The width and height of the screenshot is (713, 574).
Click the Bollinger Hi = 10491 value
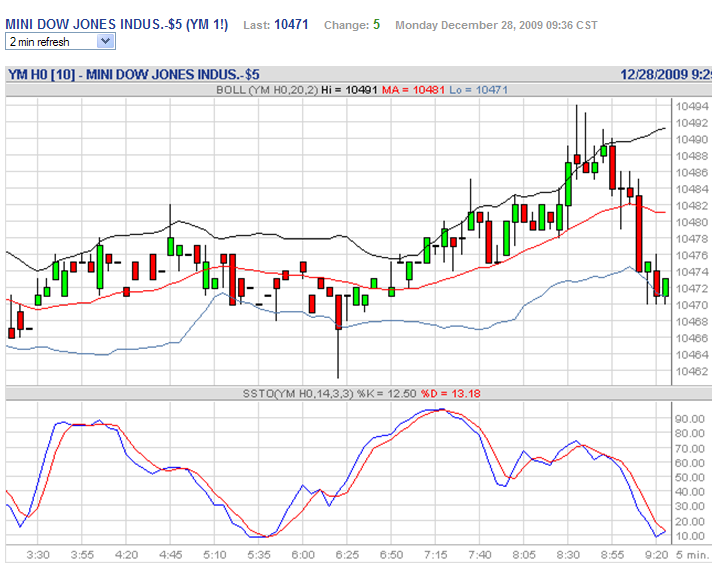coord(349,90)
